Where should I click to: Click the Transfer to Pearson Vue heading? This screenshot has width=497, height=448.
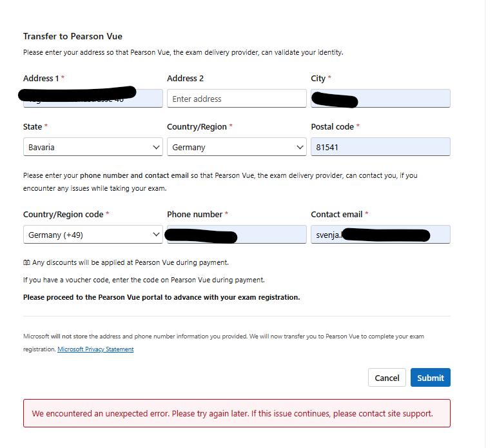(x=73, y=36)
